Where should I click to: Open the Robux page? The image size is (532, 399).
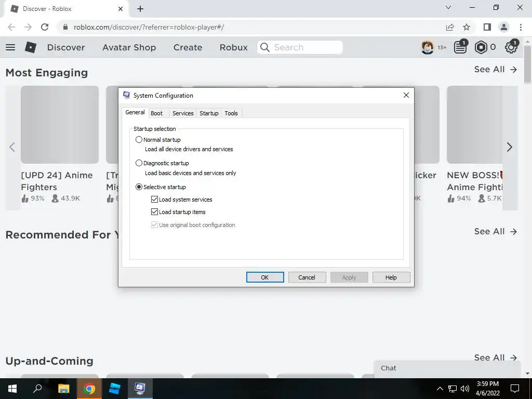pos(233,47)
